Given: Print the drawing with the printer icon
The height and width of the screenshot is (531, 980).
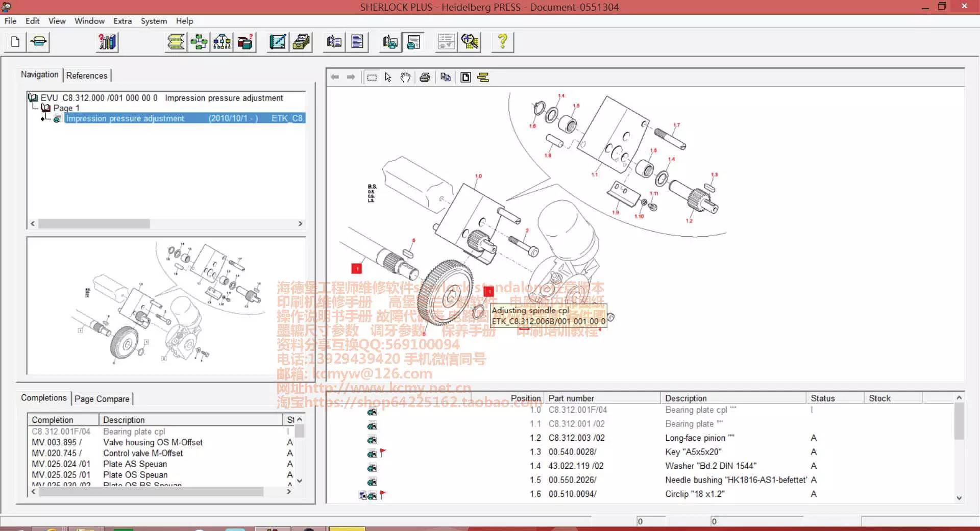Looking at the screenshot, I should [425, 78].
